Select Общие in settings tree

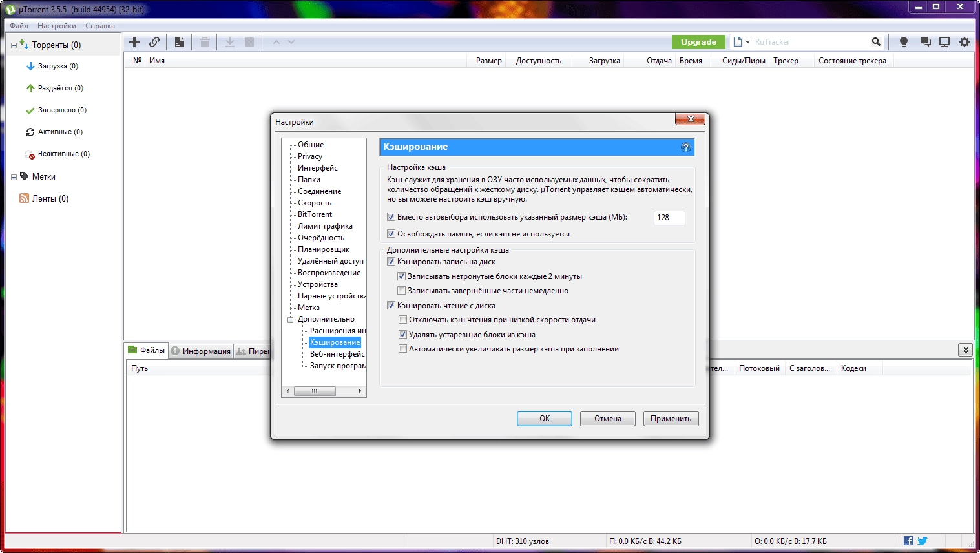[x=311, y=145]
